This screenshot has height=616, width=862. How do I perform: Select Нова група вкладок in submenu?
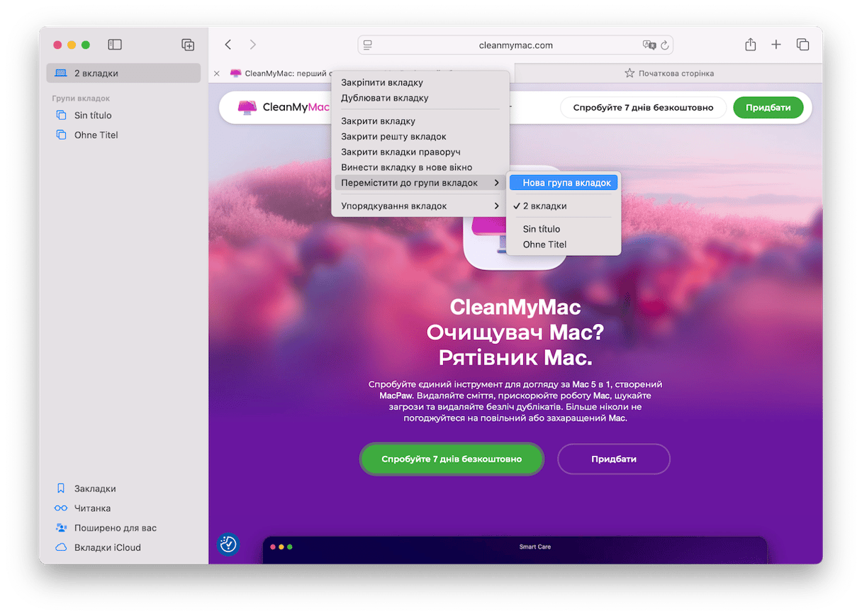[x=564, y=183]
